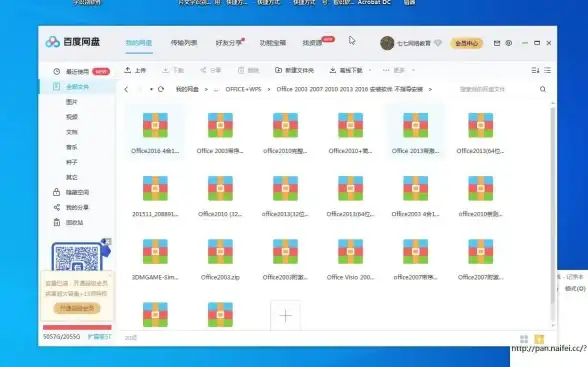This screenshot has width=588, height=367.
Task: Open 隐藏空间 with the lock icon
Action: click(71, 192)
